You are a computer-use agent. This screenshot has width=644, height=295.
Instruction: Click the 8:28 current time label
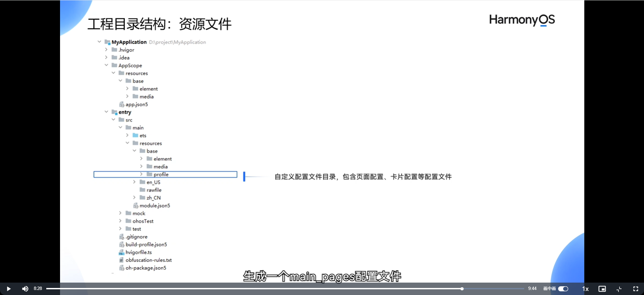pyautogui.click(x=38, y=289)
